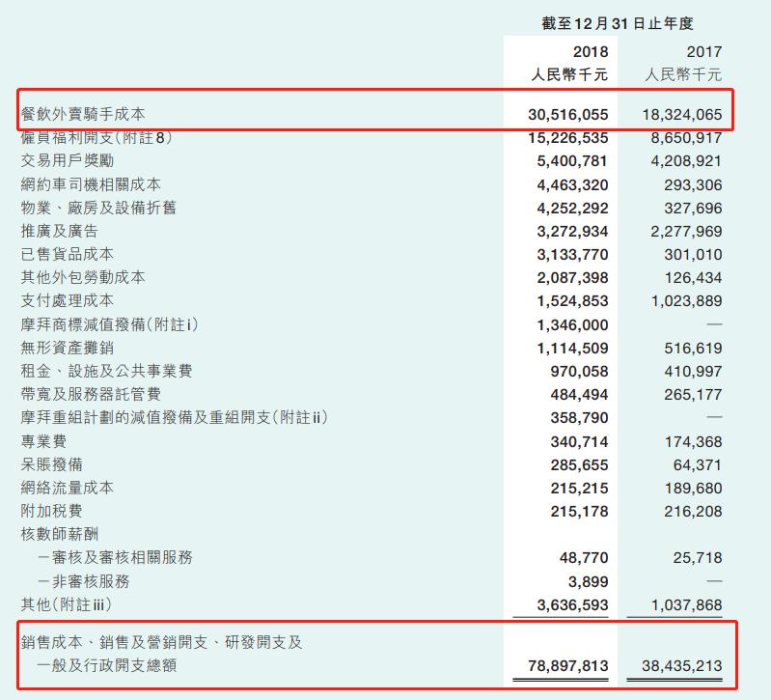Screen dimensions: 771x700
Task: Click the 其他(附註iii) row label
Action: (67, 604)
